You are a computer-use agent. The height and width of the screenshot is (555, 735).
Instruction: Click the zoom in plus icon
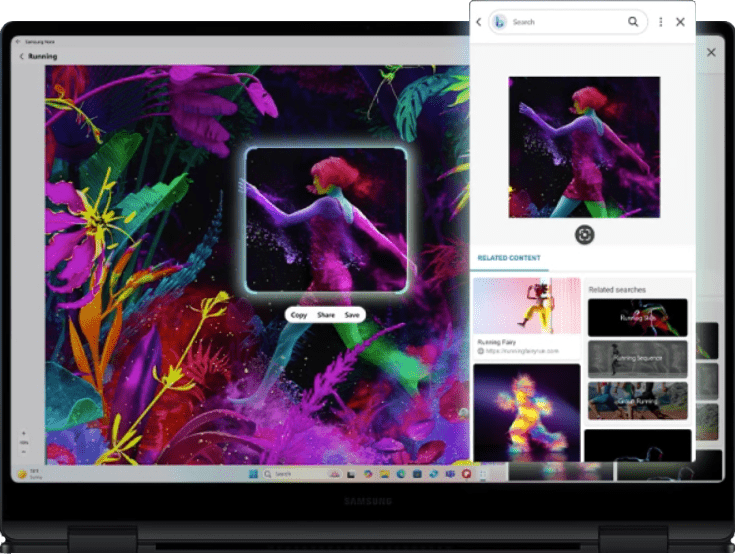pos(24,433)
